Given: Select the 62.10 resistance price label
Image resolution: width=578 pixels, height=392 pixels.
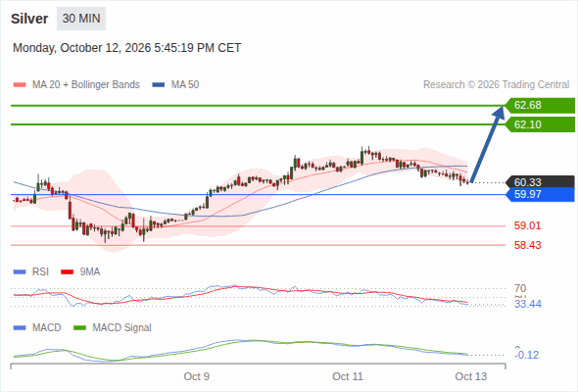Looking at the screenshot, I should (x=540, y=124).
